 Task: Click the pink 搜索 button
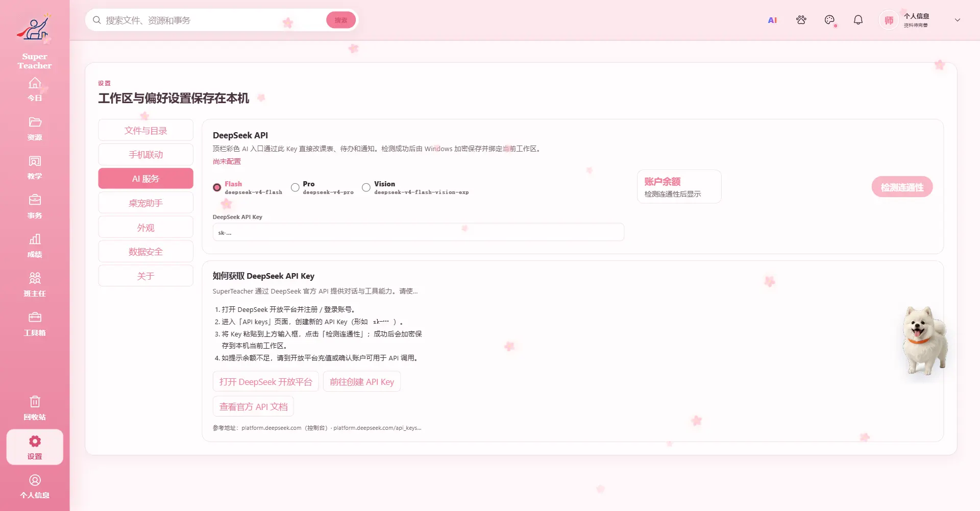pyautogui.click(x=341, y=20)
